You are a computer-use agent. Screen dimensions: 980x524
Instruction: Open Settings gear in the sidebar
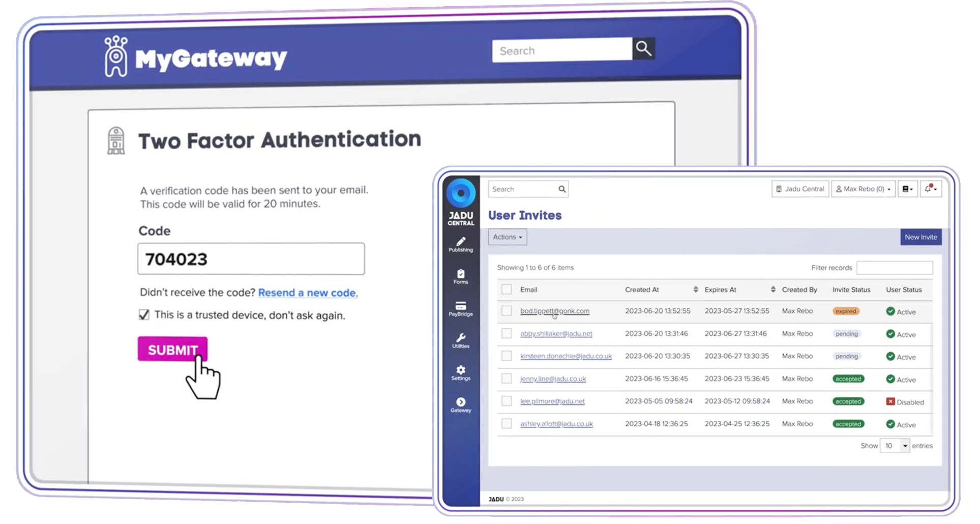click(460, 373)
